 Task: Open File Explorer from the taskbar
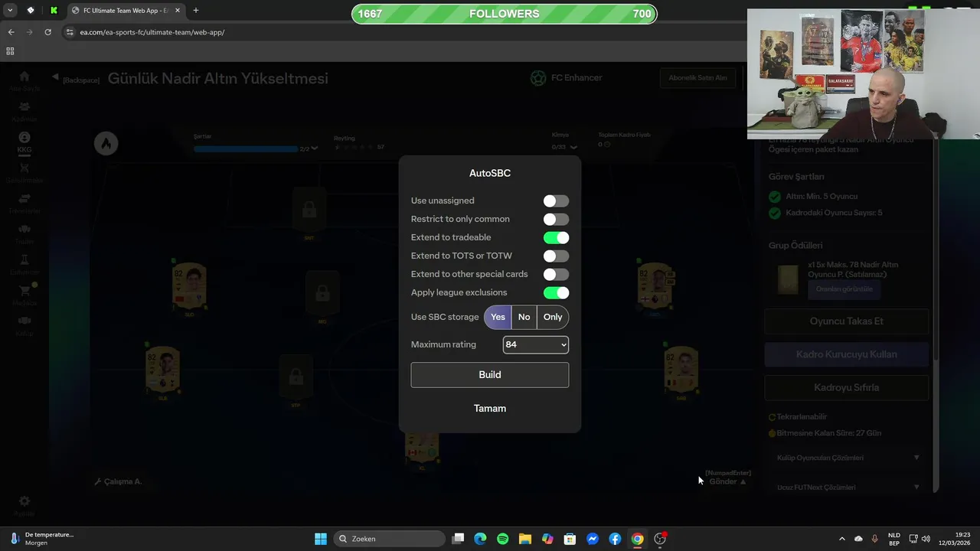(525, 539)
